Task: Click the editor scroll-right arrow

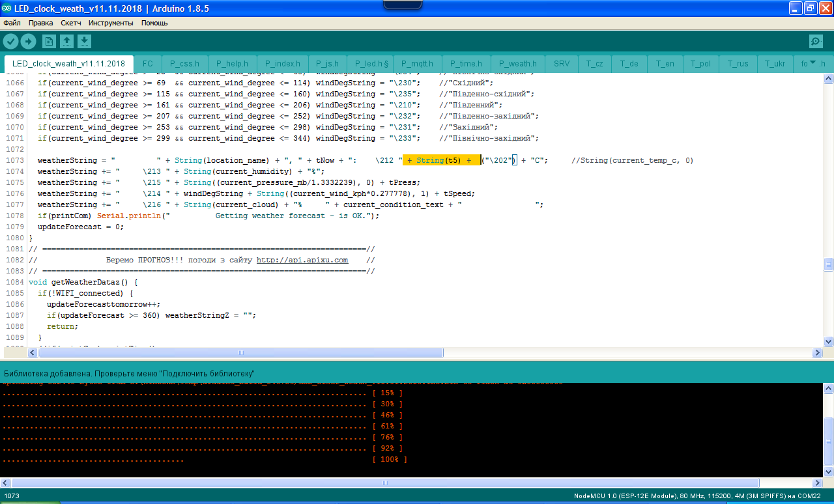Action: 817,352
